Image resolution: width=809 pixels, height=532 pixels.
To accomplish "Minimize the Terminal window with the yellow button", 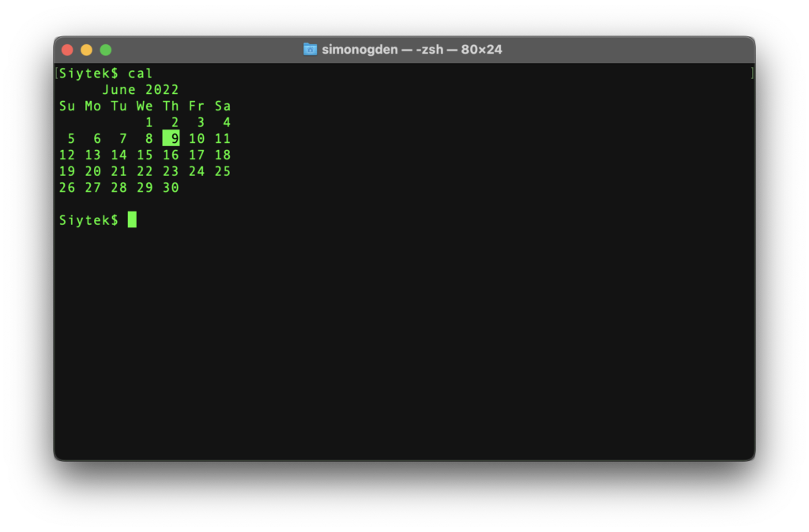I will (86, 50).
